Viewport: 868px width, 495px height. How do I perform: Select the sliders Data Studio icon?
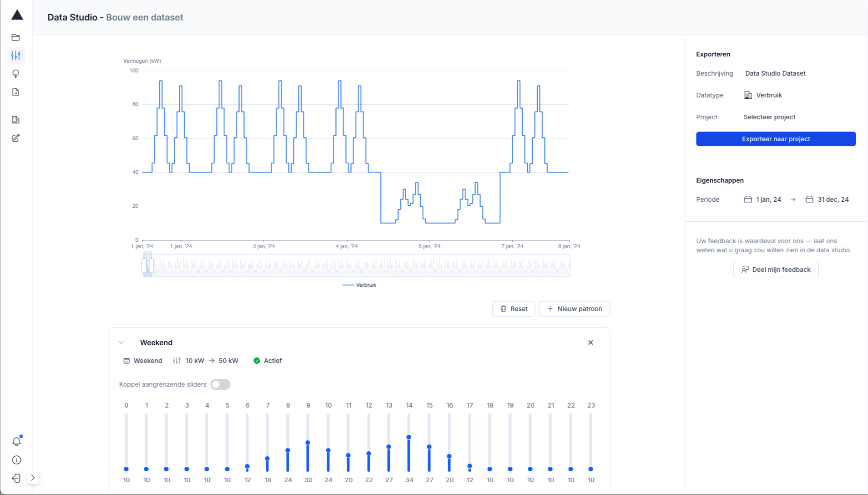(x=16, y=56)
